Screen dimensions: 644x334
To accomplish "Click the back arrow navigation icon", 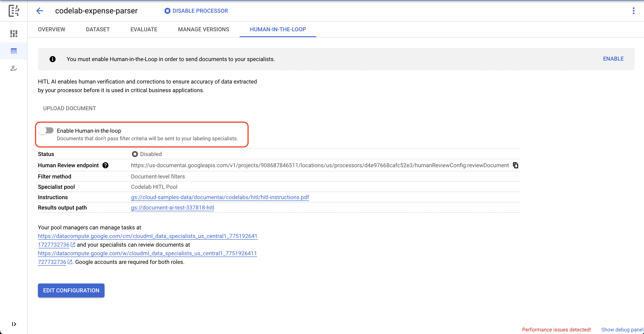I will click(40, 11).
